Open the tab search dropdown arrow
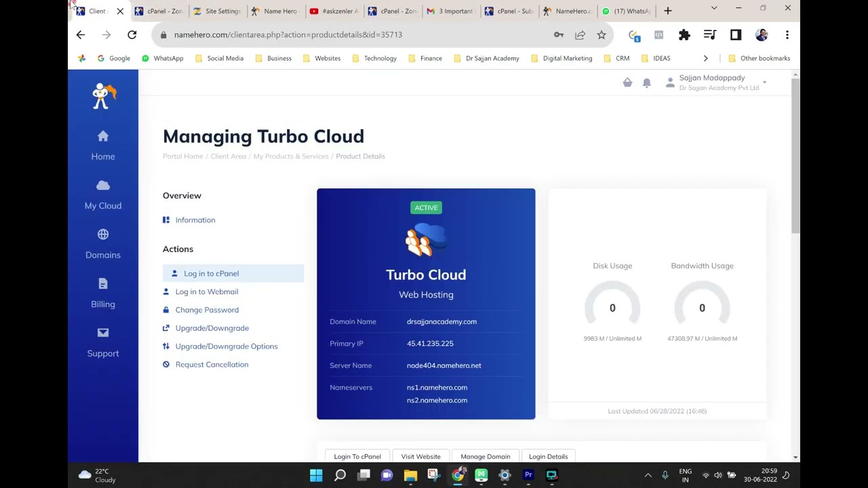The image size is (868, 488). tap(714, 8)
